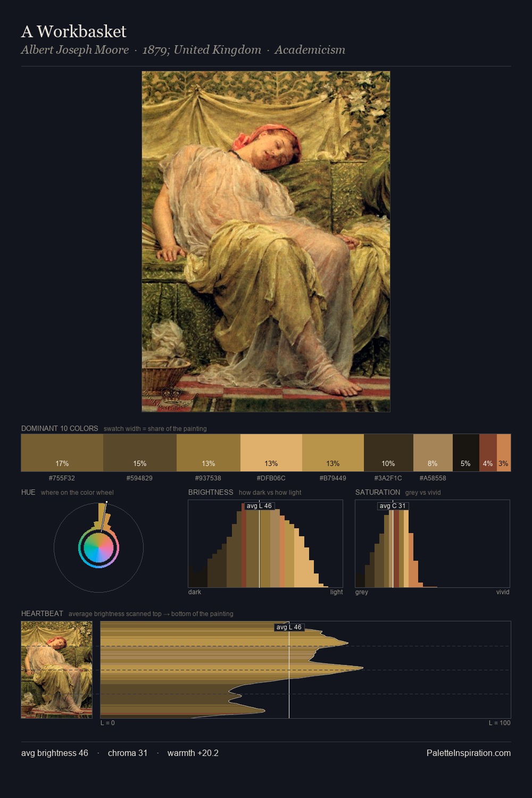Select the light tan swatch #DFB06C
Screen dimensions: 532x798
coord(271,453)
